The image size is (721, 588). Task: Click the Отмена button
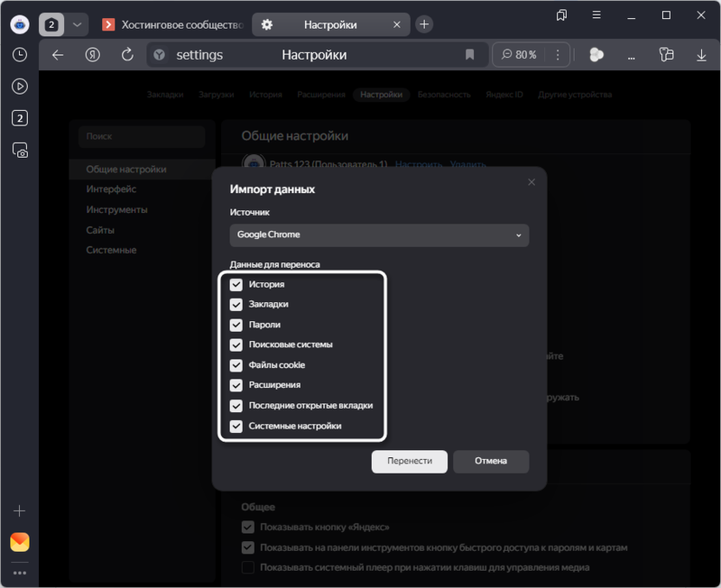pyautogui.click(x=490, y=461)
